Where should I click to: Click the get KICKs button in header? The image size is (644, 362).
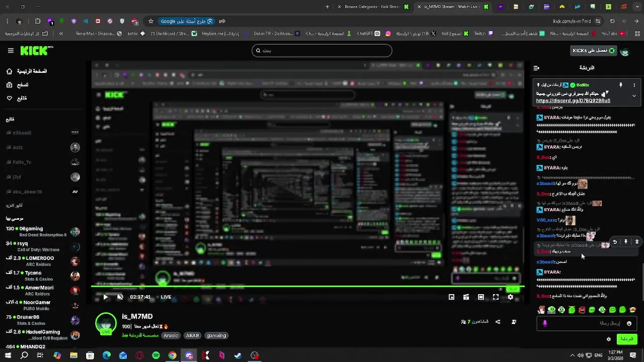[594, 51]
